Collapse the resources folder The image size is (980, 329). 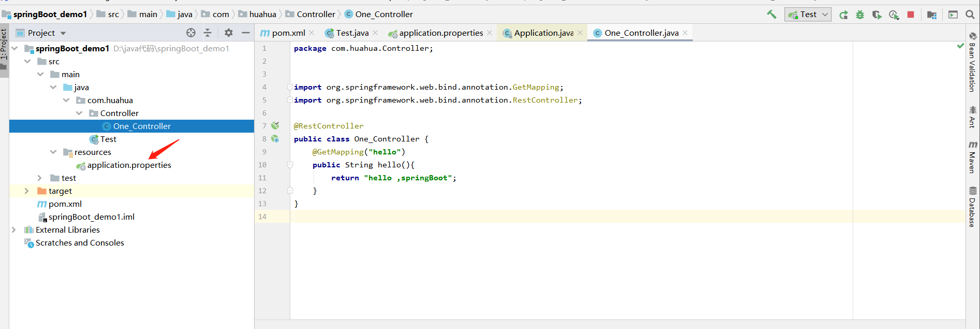coord(53,152)
